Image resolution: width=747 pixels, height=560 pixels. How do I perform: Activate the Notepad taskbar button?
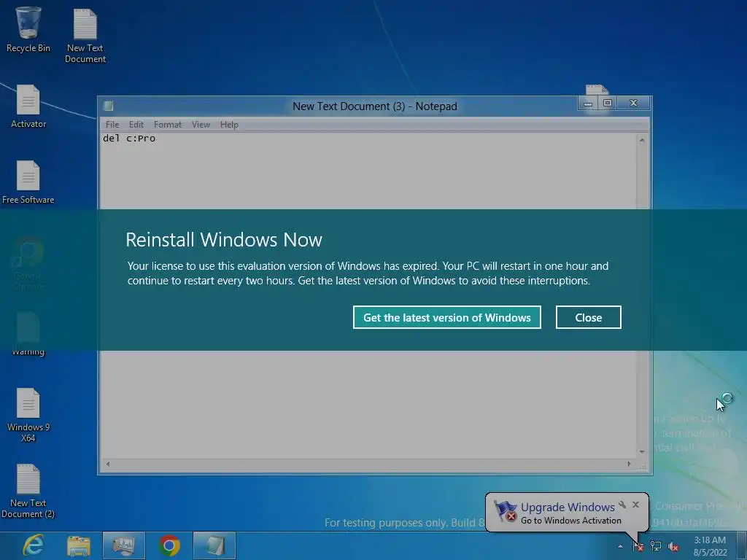pyautogui.click(x=214, y=545)
